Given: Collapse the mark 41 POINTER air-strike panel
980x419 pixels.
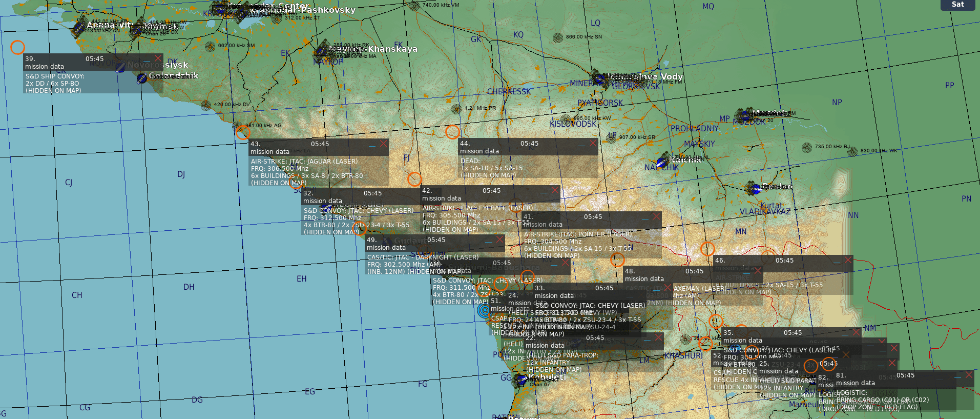Looking at the screenshot, I should point(645,218).
